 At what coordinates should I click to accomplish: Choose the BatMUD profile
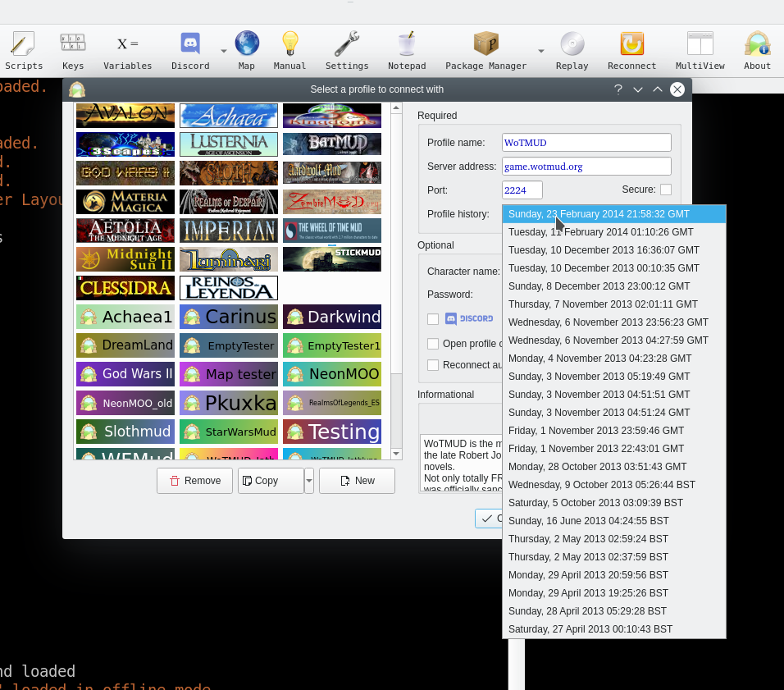point(332,144)
